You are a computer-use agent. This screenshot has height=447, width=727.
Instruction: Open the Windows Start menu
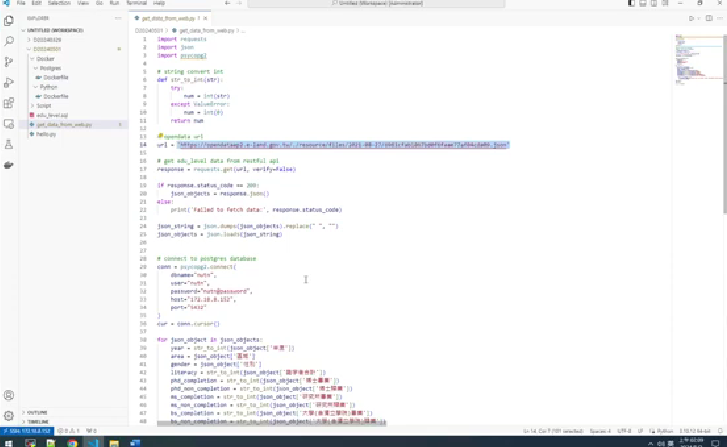tap(9, 443)
